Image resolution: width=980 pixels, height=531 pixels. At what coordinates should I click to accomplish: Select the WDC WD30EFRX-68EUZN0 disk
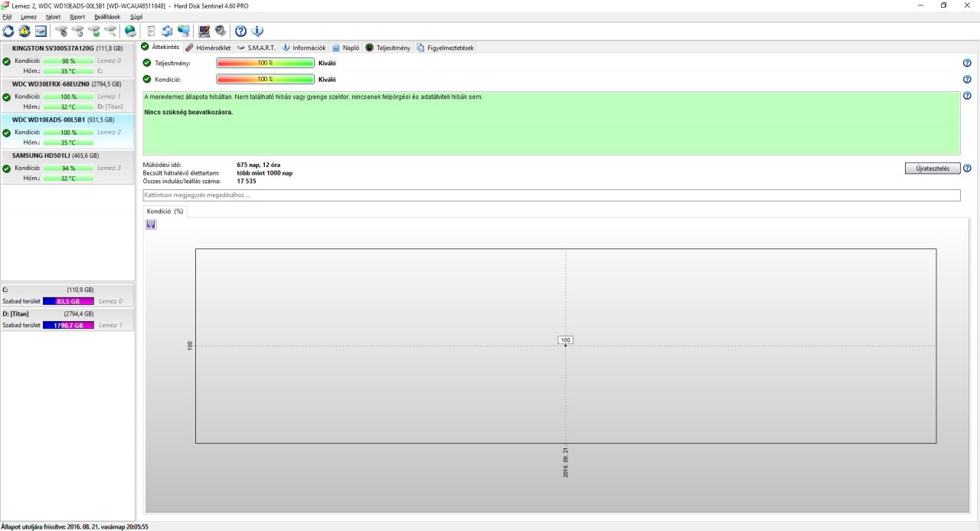67,95
